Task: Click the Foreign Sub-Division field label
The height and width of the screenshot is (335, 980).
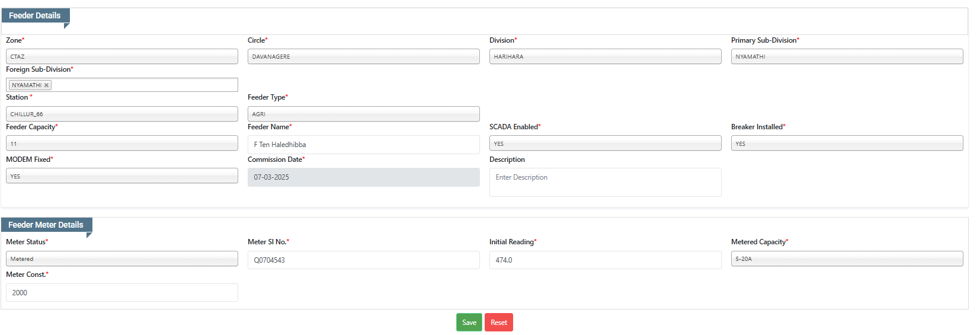Action: pyautogui.click(x=40, y=69)
